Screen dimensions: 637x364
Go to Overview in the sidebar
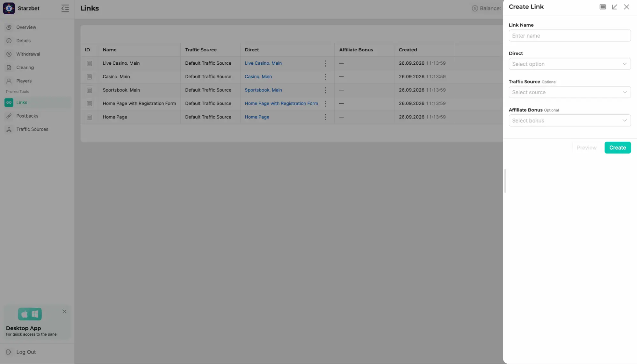coord(37,27)
